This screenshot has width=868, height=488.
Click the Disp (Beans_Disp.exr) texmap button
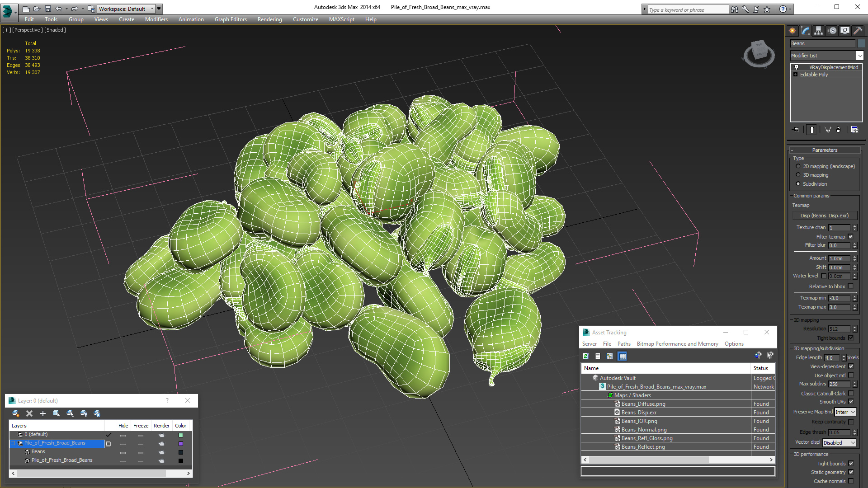tap(825, 216)
